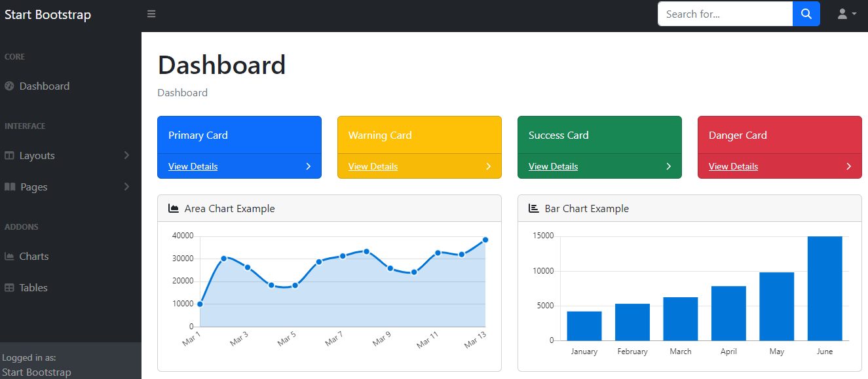Click the Charts area icon in sidebar

click(x=9, y=257)
